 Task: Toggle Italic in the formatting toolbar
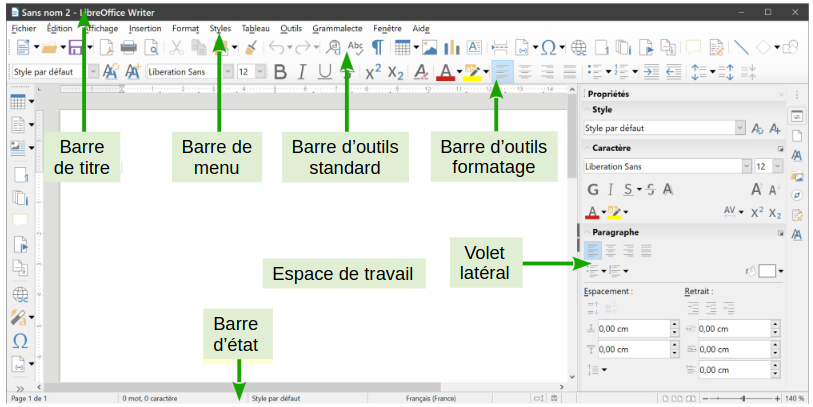pyautogui.click(x=302, y=72)
